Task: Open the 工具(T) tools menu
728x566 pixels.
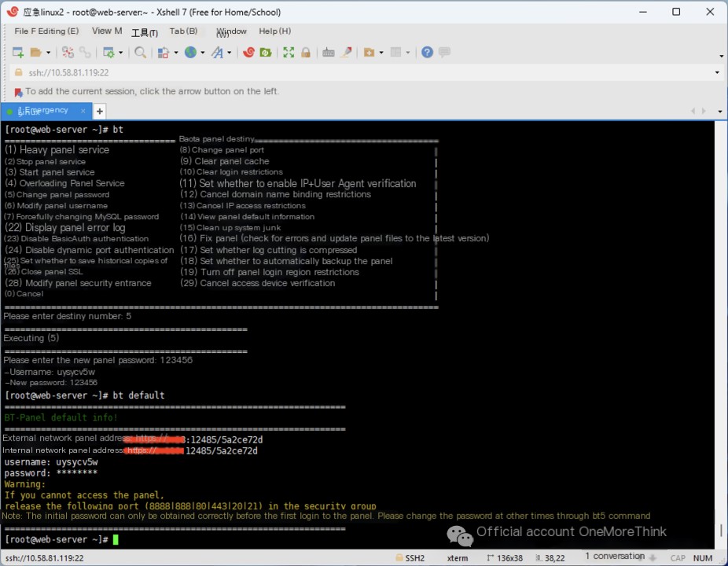Action: pyautogui.click(x=145, y=32)
